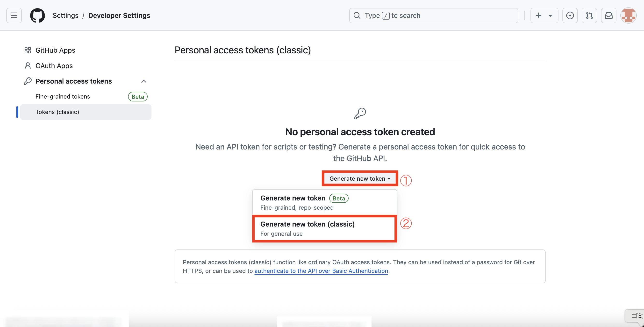This screenshot has width=644, height=327.
Task: Click the search magnifier icon
Action: (357, 15)
